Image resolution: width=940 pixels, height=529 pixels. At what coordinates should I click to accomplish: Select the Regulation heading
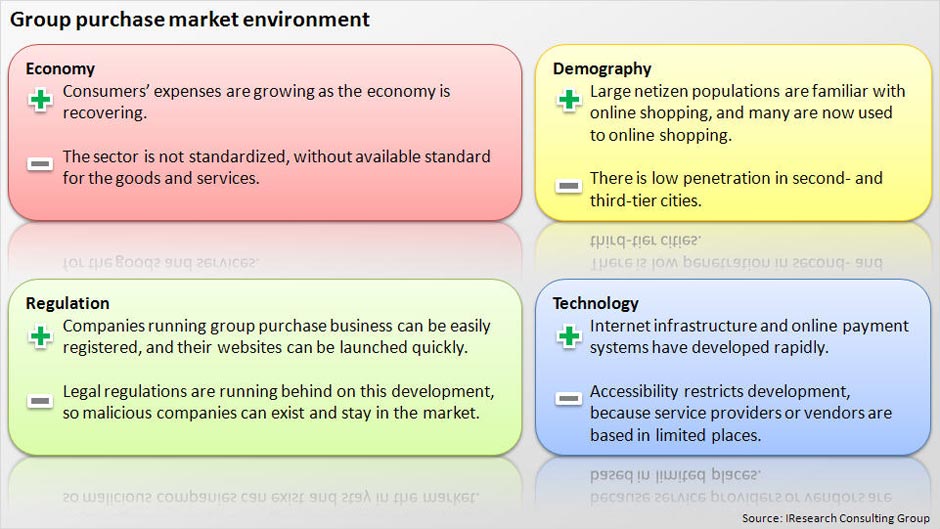[68, 303]
